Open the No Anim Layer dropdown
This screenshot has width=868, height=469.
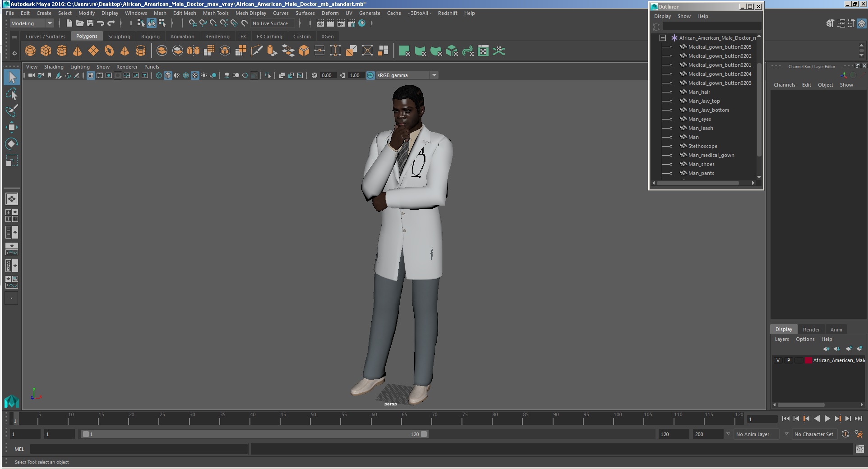point(756,434)
